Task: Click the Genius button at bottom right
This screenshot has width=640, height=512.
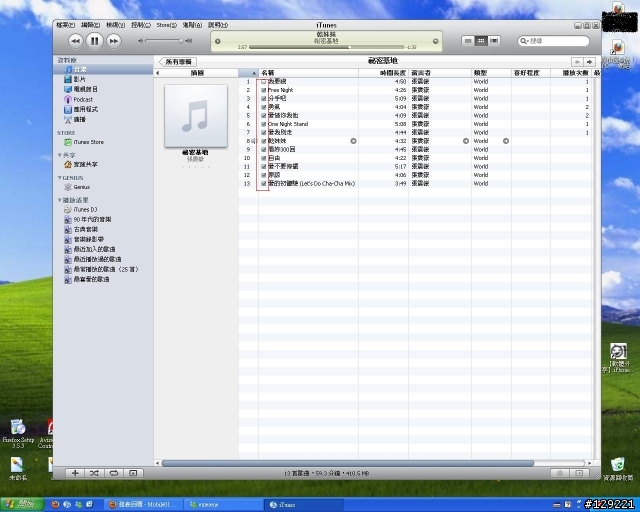Action: pos(560,473)
